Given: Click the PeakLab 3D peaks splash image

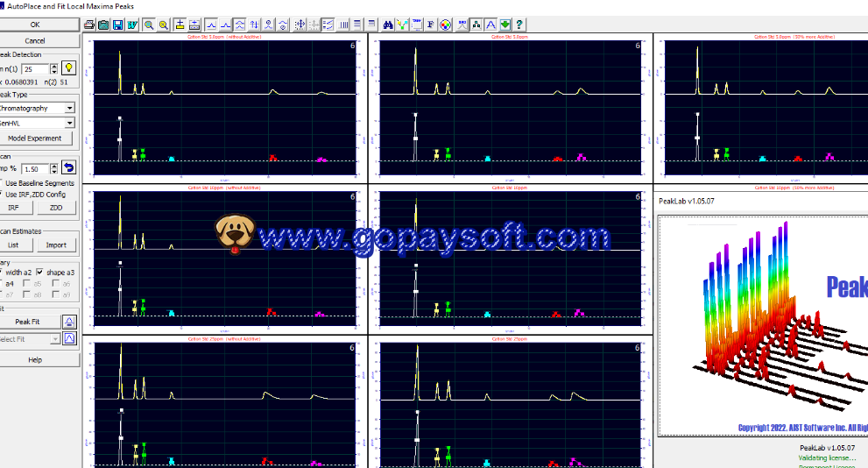Looking at the screenshot, I should (x=764, y=326).
